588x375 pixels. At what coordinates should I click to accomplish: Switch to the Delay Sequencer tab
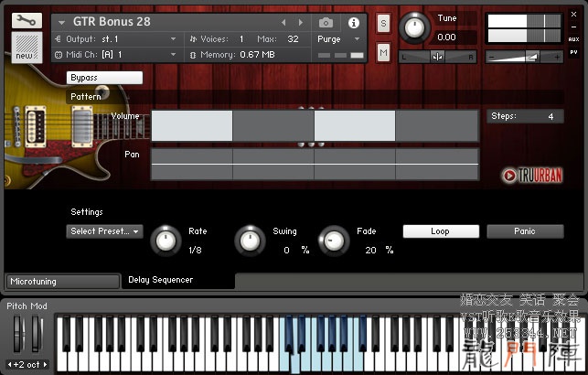(178, 280)
